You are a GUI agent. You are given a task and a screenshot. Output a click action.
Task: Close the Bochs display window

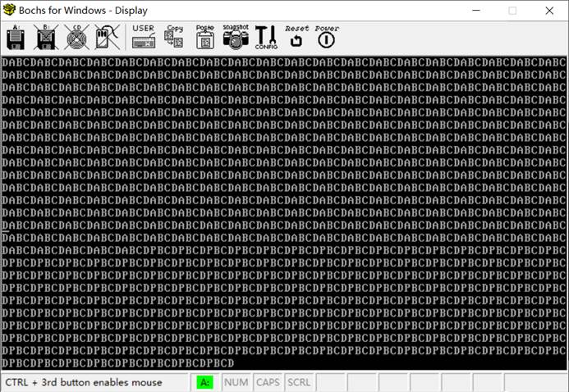pyautogui.click(x=549, y=11)
